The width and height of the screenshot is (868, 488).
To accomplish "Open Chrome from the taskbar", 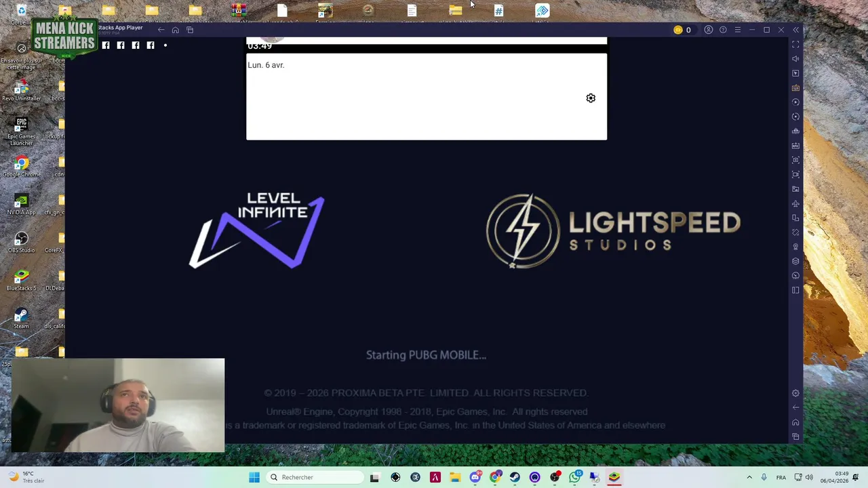I will (495, 477).
